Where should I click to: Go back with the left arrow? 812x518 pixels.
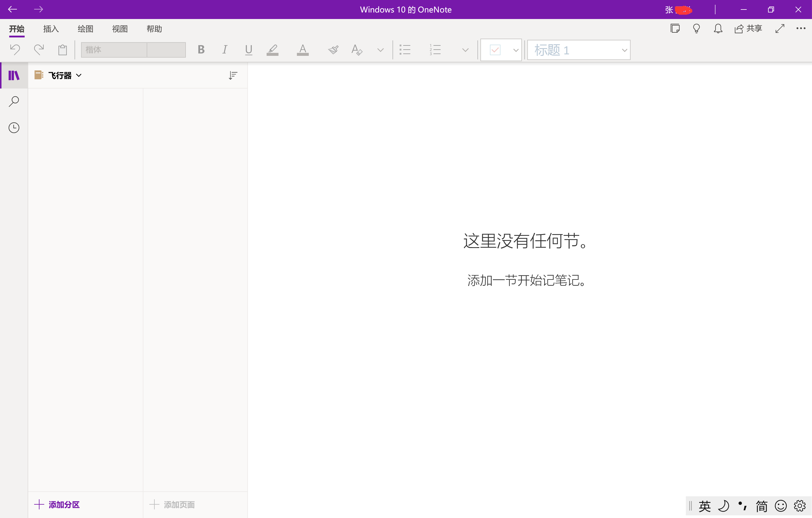coord(12,10)
